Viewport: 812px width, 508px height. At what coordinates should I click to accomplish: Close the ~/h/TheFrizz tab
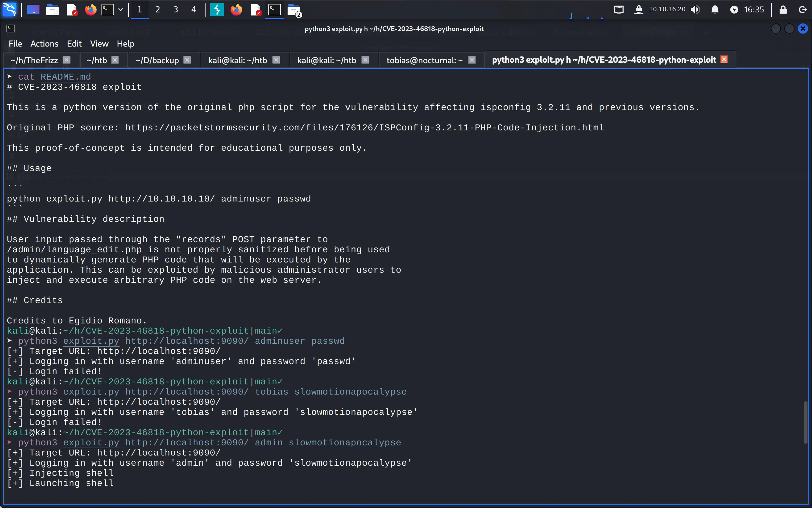point(67,60)
